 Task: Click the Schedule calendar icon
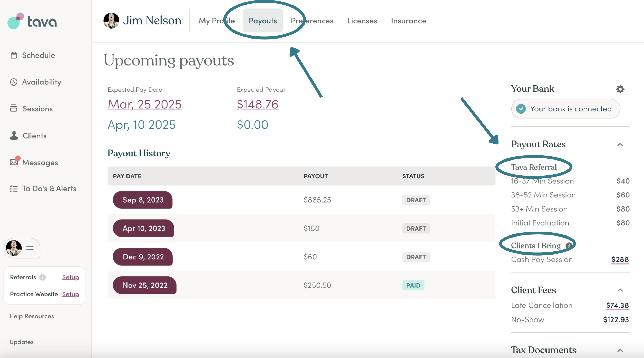[x=14, y=55]
